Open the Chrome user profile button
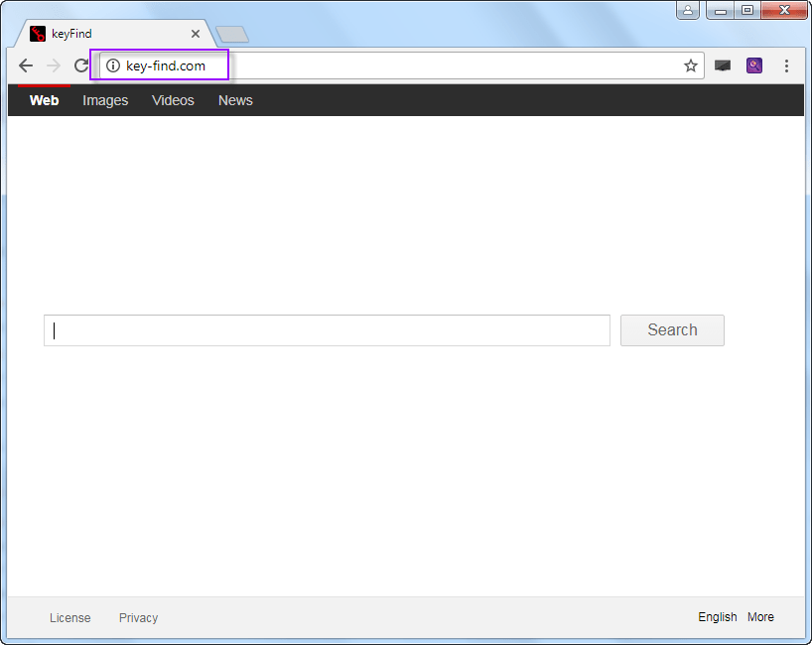Viewport: 812px width, 645px height. point(688,10)
